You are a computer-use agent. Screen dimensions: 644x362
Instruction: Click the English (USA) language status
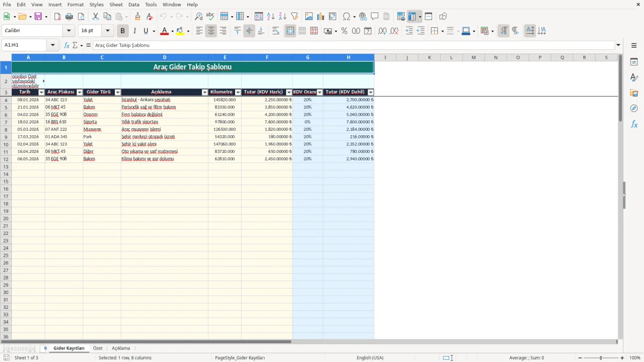[x=370, y=358]
